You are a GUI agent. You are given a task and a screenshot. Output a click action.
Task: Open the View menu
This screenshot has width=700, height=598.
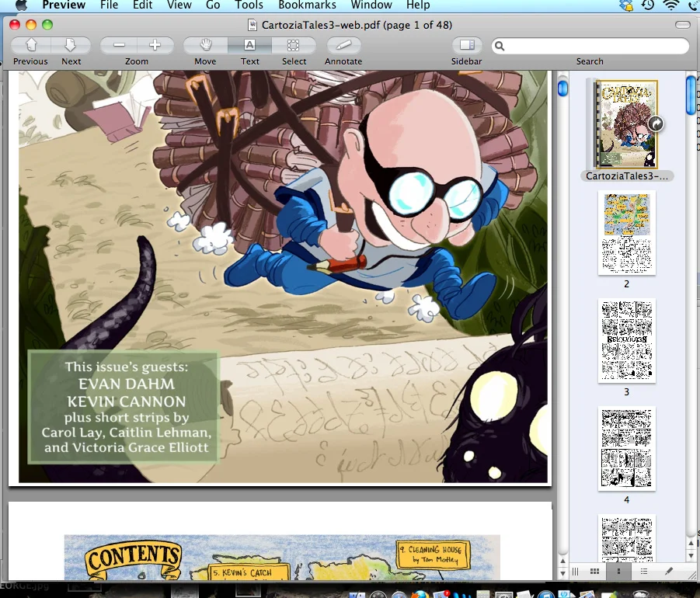(x=179, y=5)
